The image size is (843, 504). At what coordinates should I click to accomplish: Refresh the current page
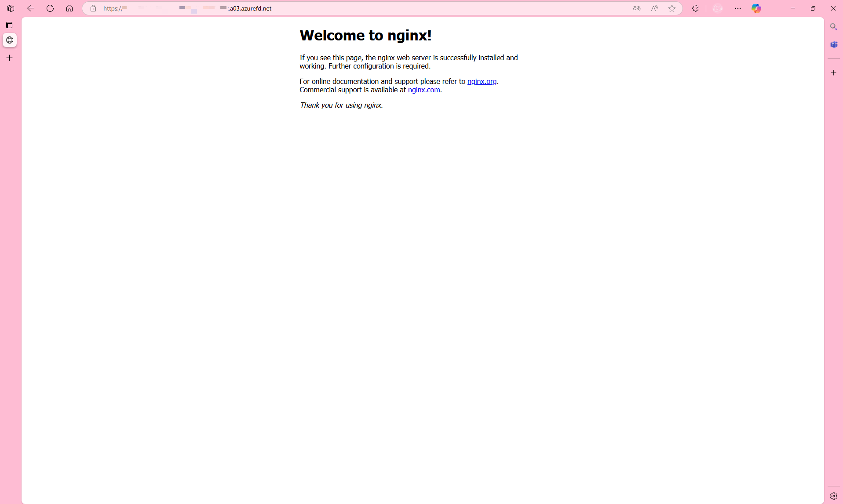(x=50, y=8)
